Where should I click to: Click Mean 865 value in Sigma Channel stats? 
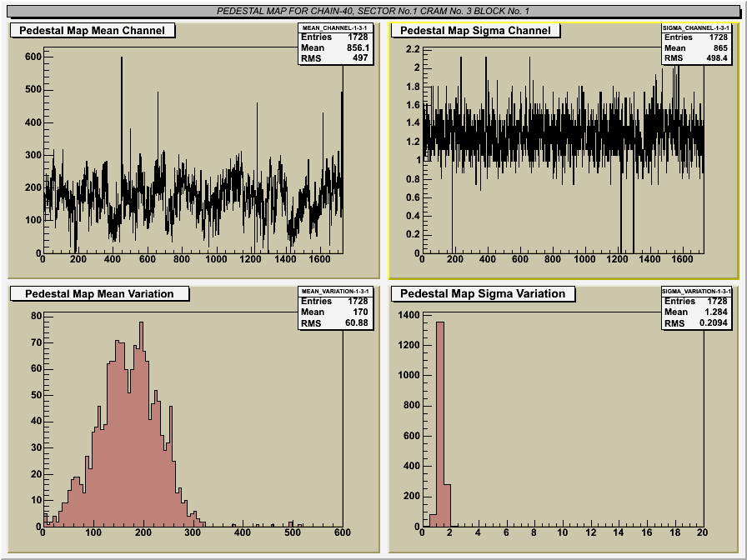pyautogui.click(x=721, y=47)
